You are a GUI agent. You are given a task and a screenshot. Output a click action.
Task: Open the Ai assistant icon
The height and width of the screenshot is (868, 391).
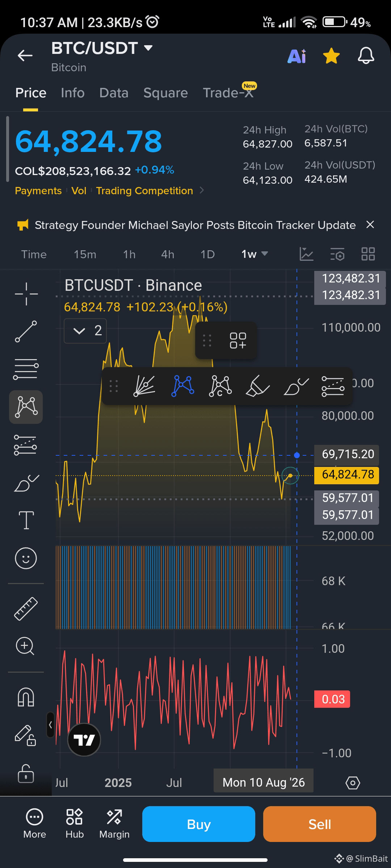coord(297,56)
